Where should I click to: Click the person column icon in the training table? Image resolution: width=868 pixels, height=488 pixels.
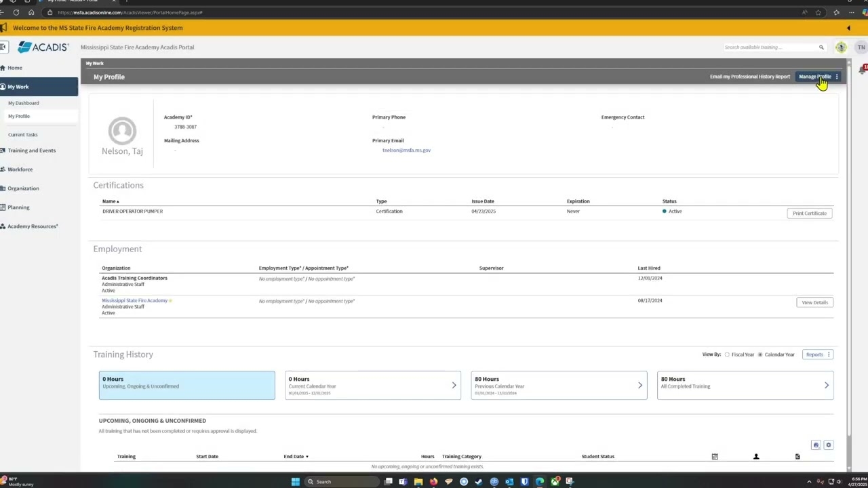pos(755,456)
